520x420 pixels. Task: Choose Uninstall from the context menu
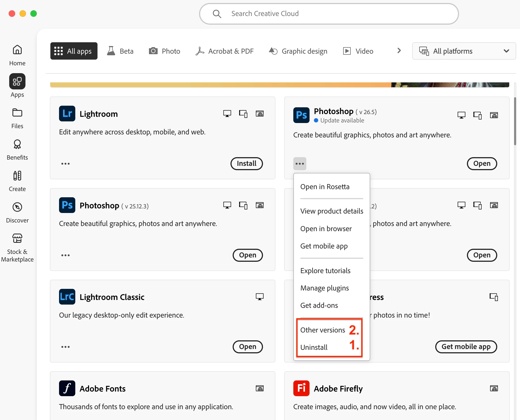click(314, 347)
